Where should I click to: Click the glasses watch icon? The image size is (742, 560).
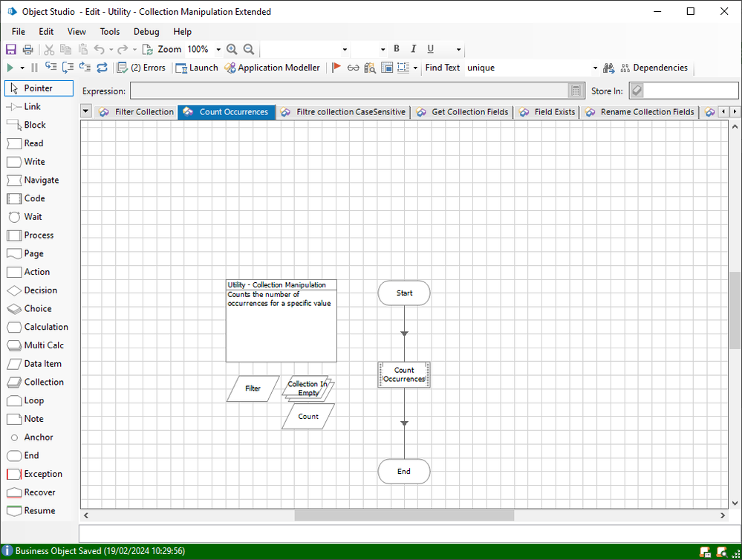pos(353,68)
